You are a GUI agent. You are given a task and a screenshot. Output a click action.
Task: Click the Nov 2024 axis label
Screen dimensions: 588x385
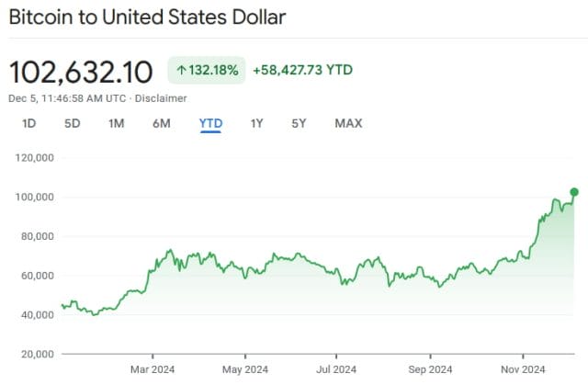coord(523,369)
